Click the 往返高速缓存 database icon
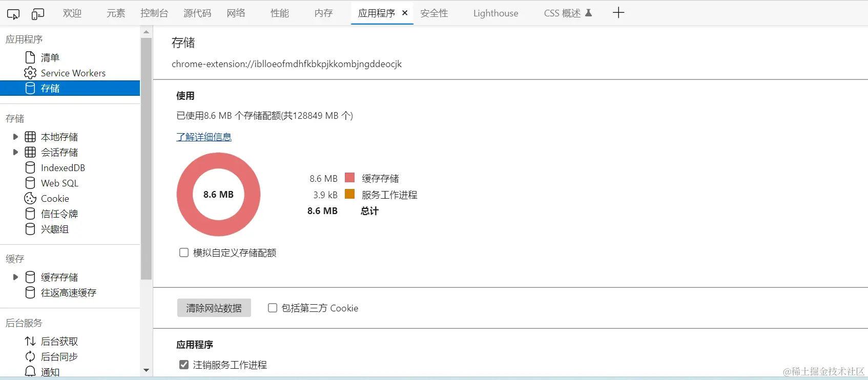 point(30,292)
